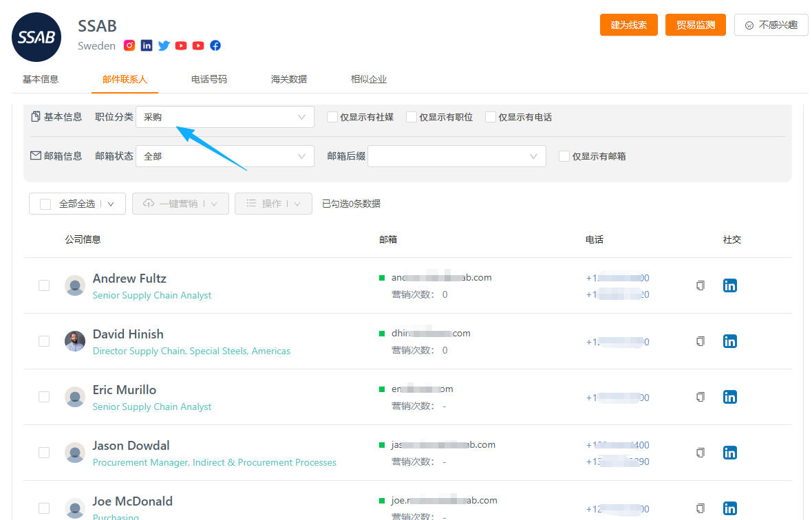Expand the 一键营销 dropdown
Viewport: 812px width, 520px height.
pos(214,204)
